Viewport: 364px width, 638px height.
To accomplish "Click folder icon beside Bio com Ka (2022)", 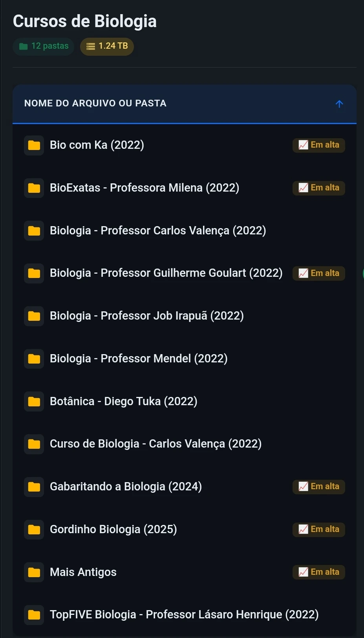I will [x=34, y=145].
